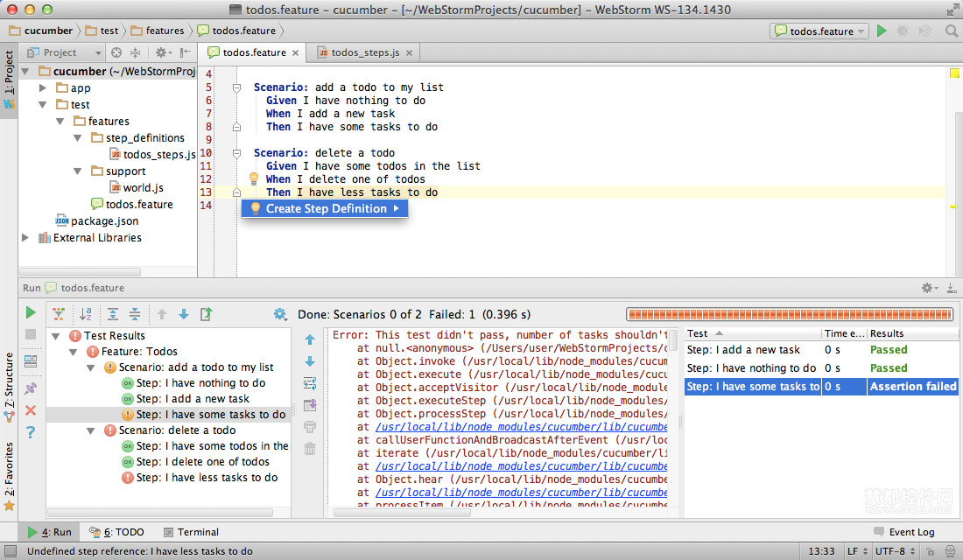Open Run panel settings gear at right
963x560 pixels.
(x=928, y=288)
